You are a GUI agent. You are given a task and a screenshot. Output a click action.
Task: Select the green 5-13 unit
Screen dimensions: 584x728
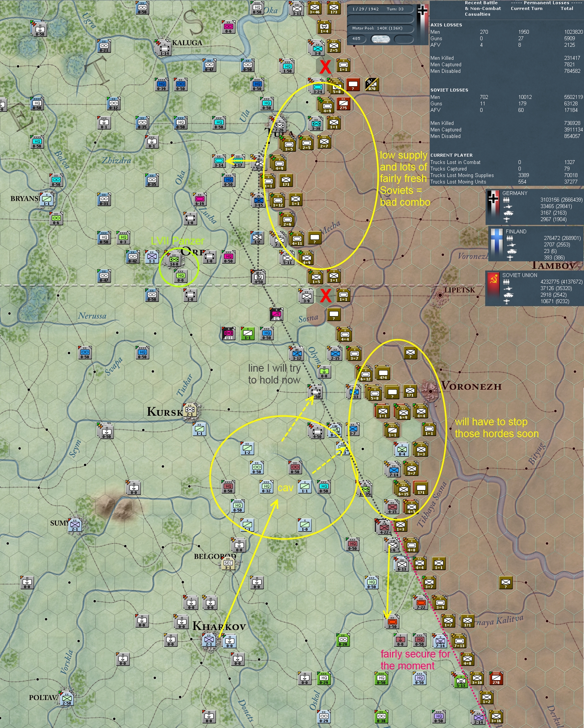tap(461, 681)
